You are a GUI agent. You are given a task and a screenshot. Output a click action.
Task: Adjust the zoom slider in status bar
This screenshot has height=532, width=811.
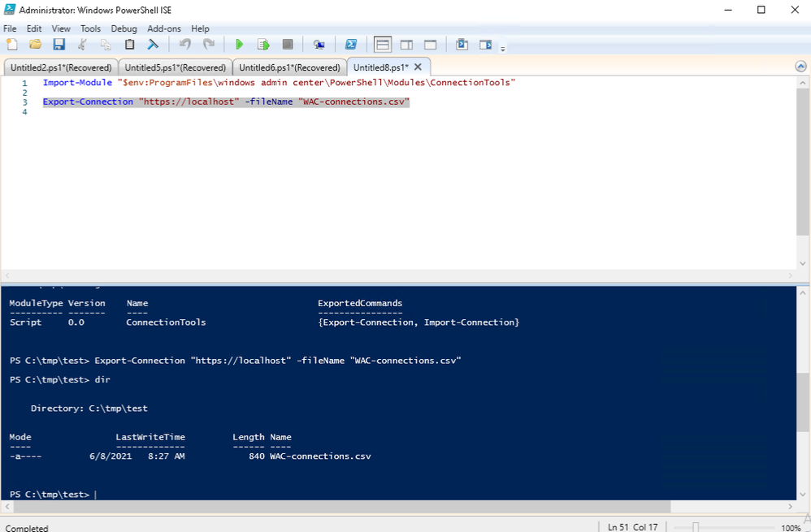pyautogui.click(x=696, y=527)
